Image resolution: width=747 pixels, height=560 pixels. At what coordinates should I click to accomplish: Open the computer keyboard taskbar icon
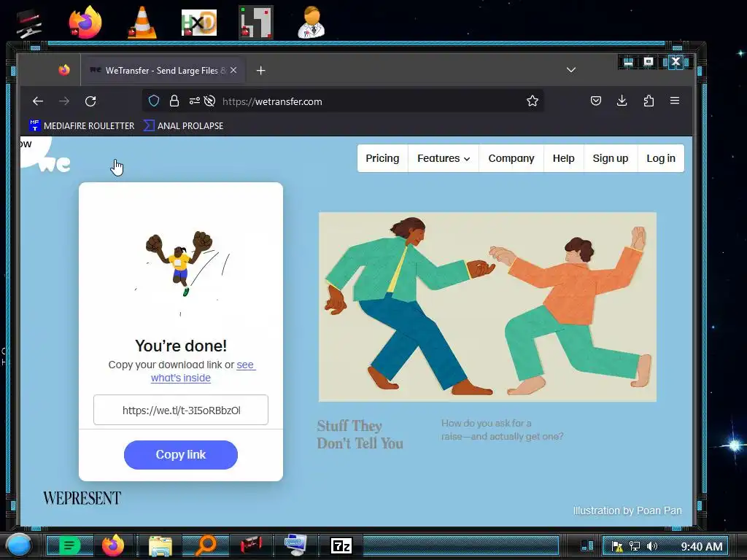296,545
